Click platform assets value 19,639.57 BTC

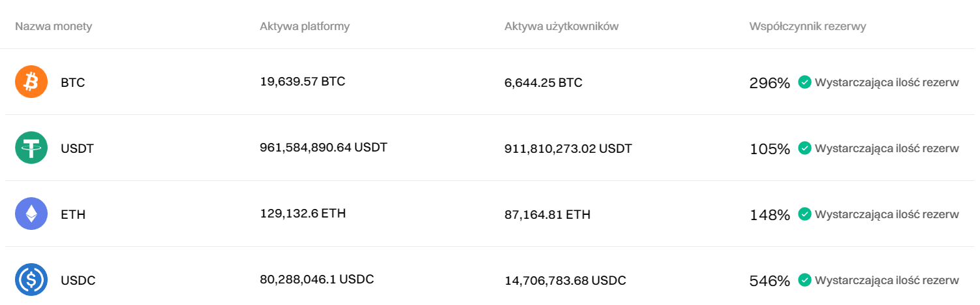(x=303, y=82)
